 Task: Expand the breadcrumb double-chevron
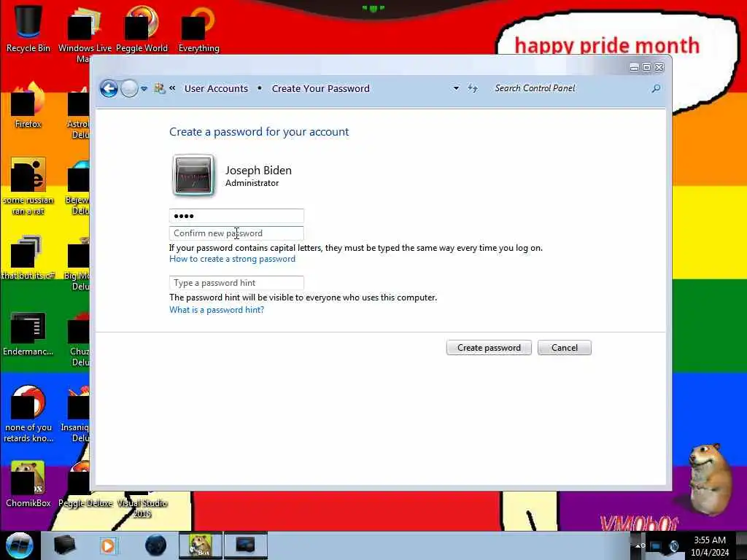pyautogui.click(x=172, y=88)
